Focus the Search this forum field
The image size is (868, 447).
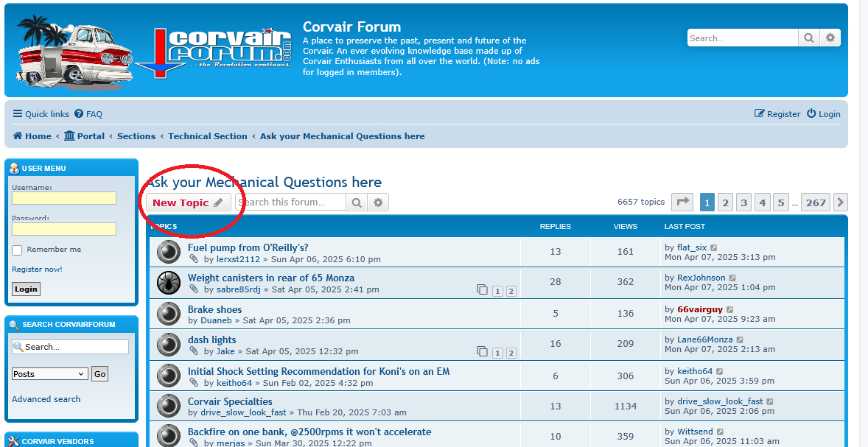(291, 202)
